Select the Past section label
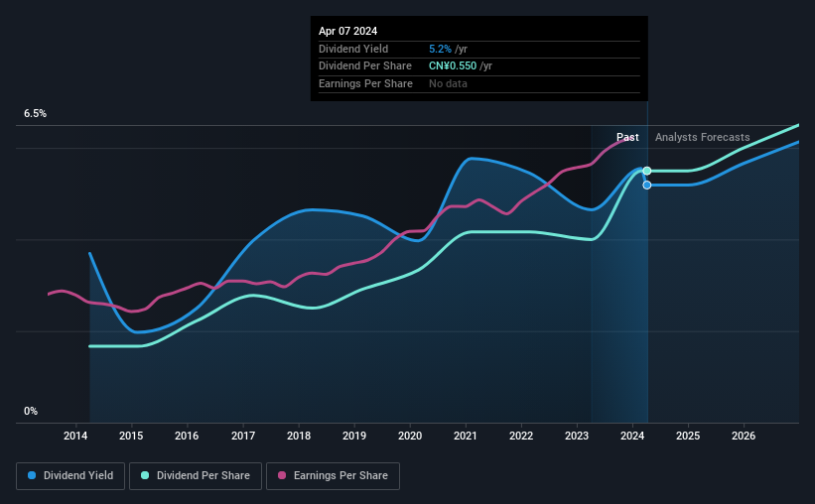 point(627,137)
